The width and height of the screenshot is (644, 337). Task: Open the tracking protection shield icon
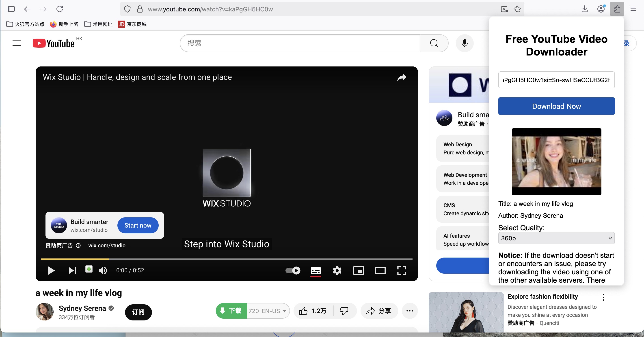click(127, 9)
